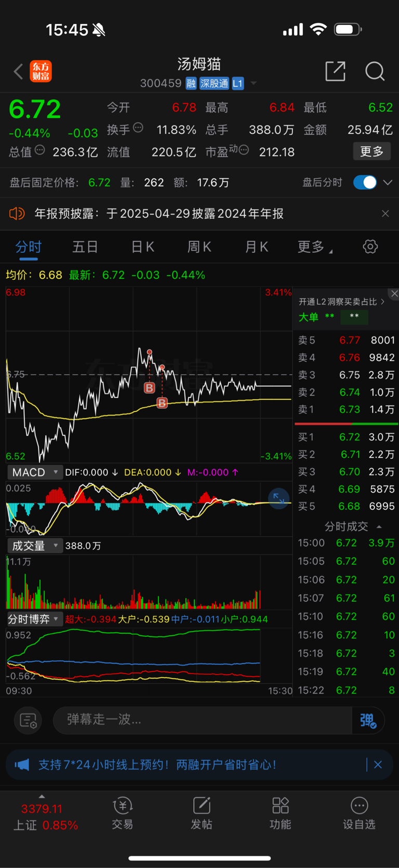Tap the info icon beside 换手
The height and width of the screenshot is (868, 399).
pos(138,127)
